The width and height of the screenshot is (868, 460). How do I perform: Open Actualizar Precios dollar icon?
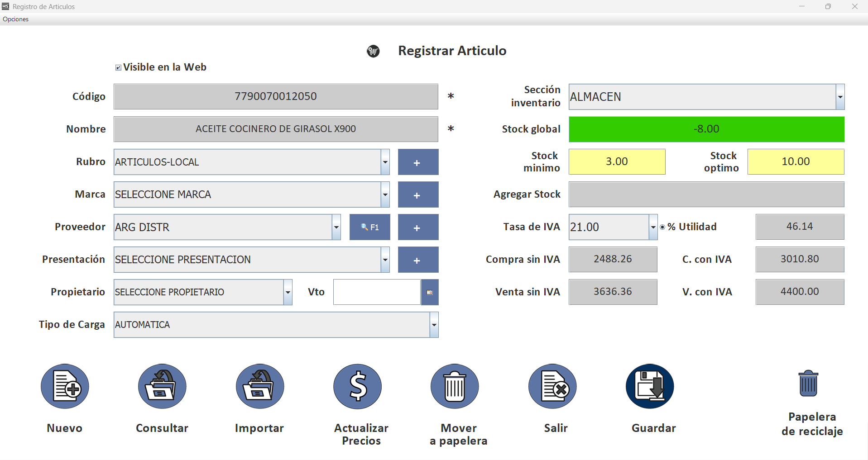[x=358, y=386]
